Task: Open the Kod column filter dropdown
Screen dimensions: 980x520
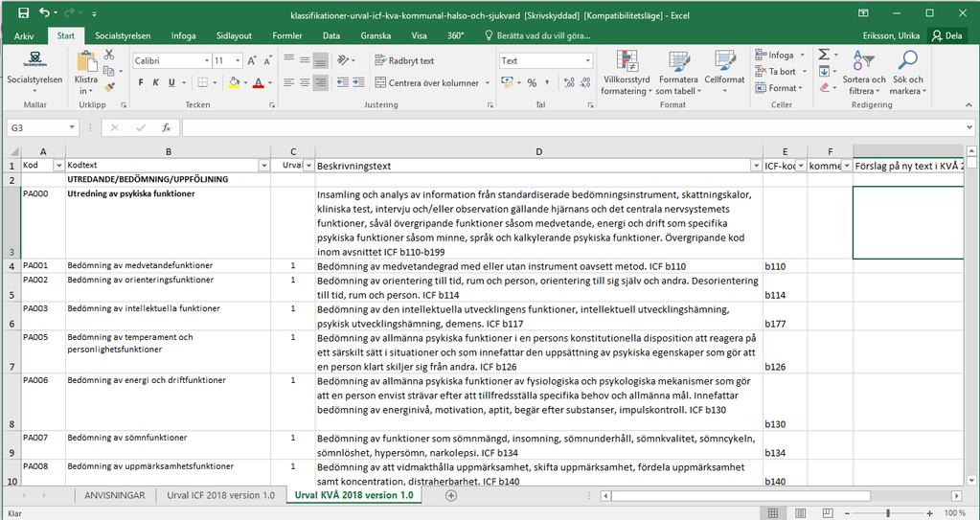Action: pos(58,166)
